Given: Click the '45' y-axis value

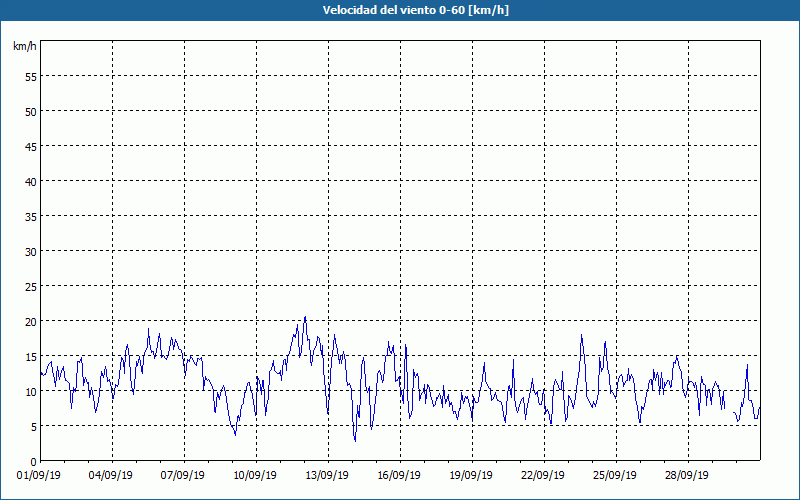Looking at the screenshot, I should coord(31,147).
